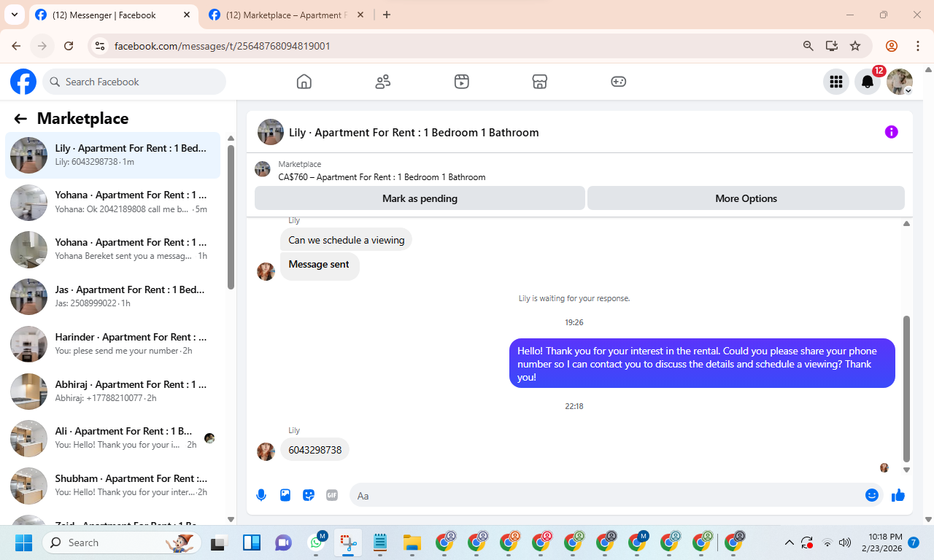Click the browser address bar URL
This screenshot has height=560, width=934.
pyautogui.click(x=223, y=46)
